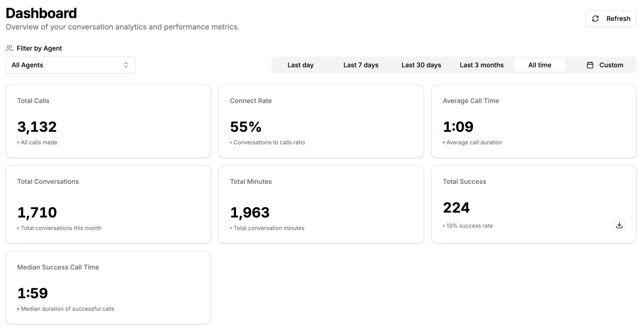Download Total Success data via download icon
644x331 pixels.
(x=619, y=225)
